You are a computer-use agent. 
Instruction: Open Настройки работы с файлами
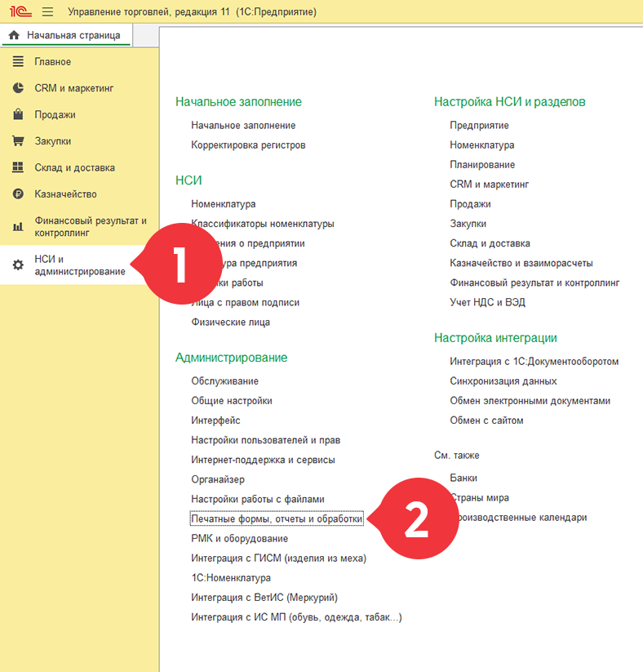(258, 499)
